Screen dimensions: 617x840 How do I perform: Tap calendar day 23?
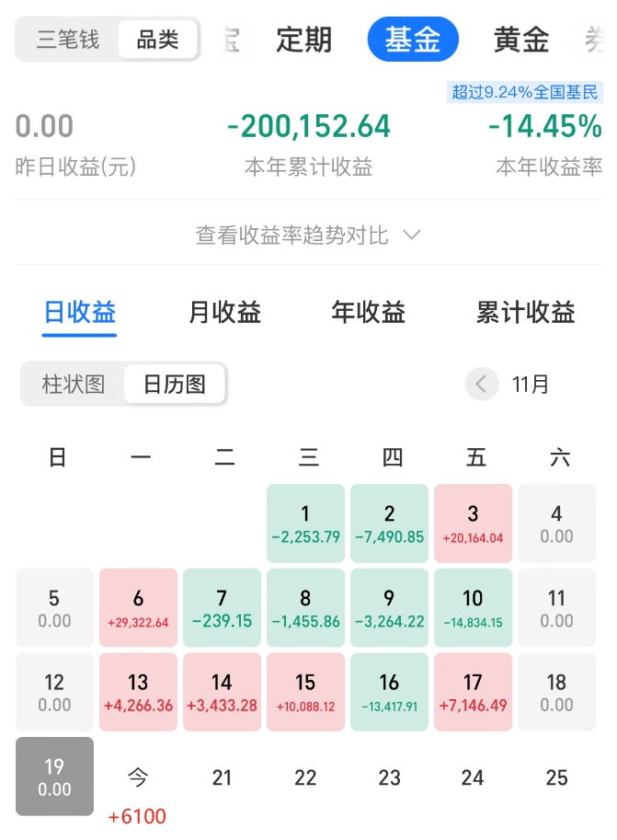tap(389, 777)
